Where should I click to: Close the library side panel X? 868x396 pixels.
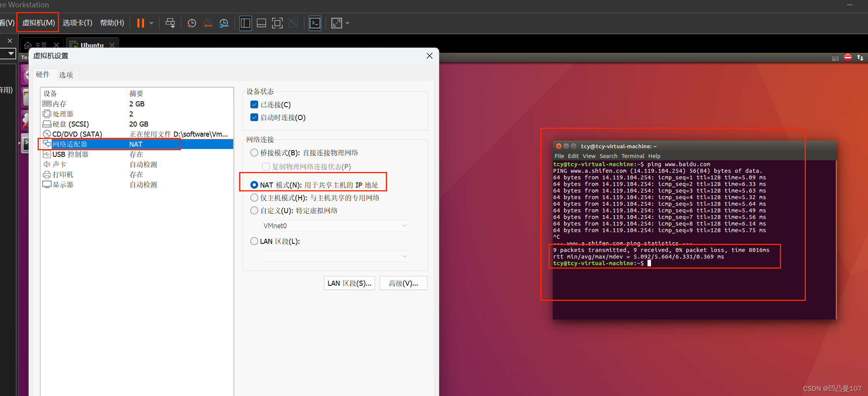tap(10, 40)
